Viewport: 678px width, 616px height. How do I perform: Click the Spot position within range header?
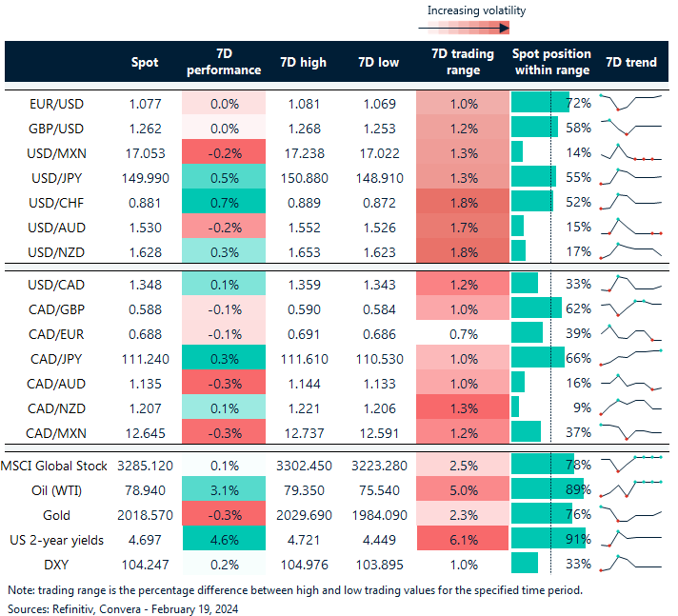[551, 62]
